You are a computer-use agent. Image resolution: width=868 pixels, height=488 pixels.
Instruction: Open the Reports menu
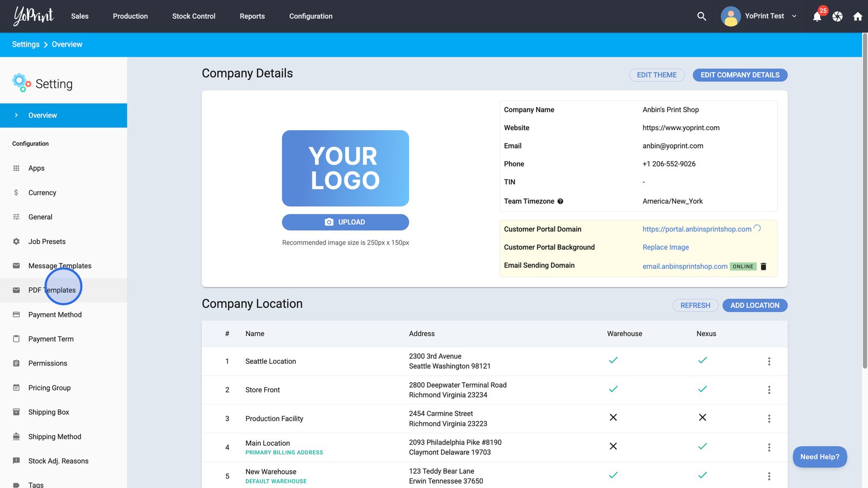point(252,16)
